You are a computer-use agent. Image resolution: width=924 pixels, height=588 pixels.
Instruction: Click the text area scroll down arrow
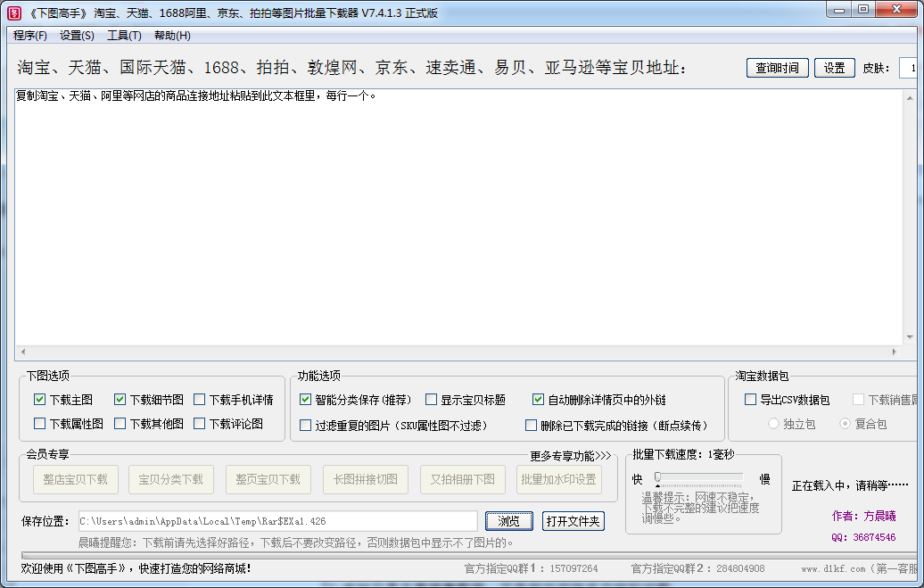coord(910,337)
